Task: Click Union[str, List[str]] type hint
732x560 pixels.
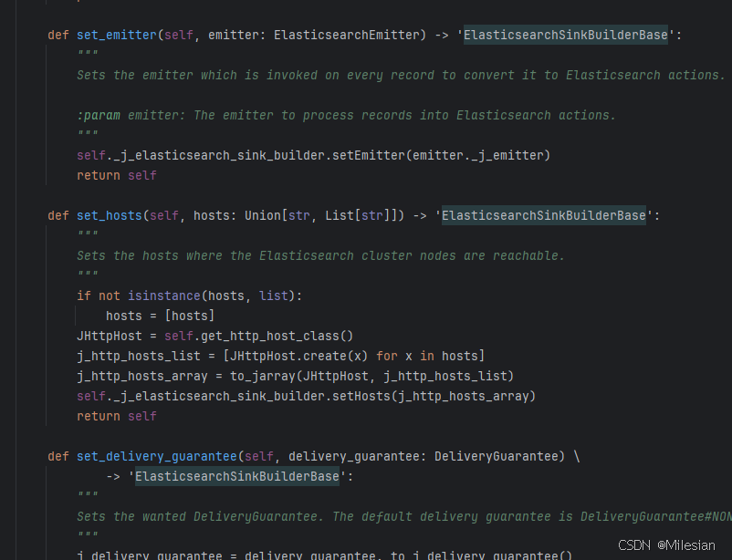Action: 320,215
